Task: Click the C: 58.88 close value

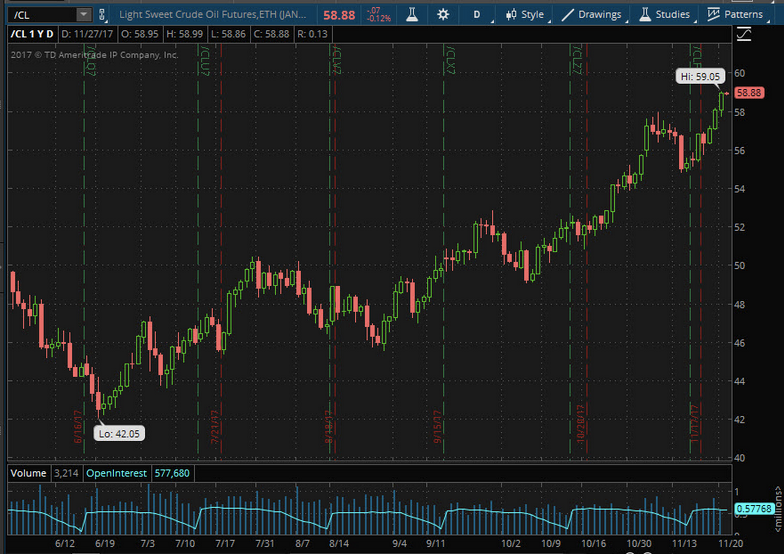Action: tap(272, 34)
